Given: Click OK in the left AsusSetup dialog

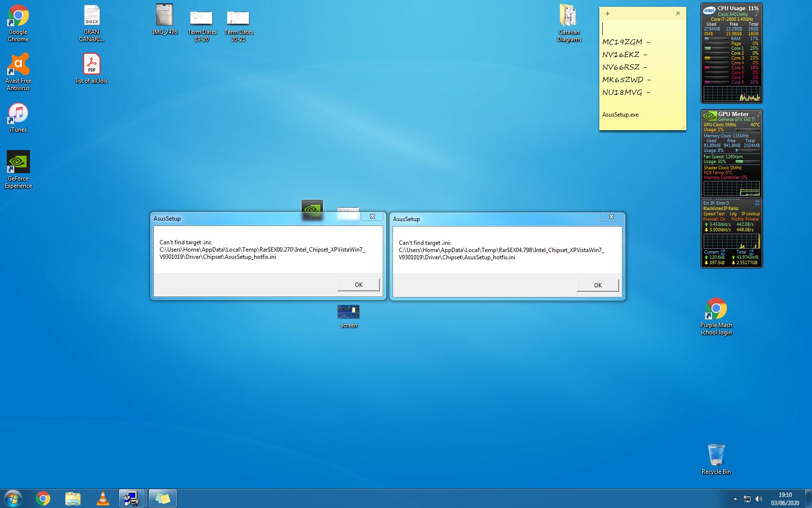Looking at the screenshot, I should (x=358, y=284).
